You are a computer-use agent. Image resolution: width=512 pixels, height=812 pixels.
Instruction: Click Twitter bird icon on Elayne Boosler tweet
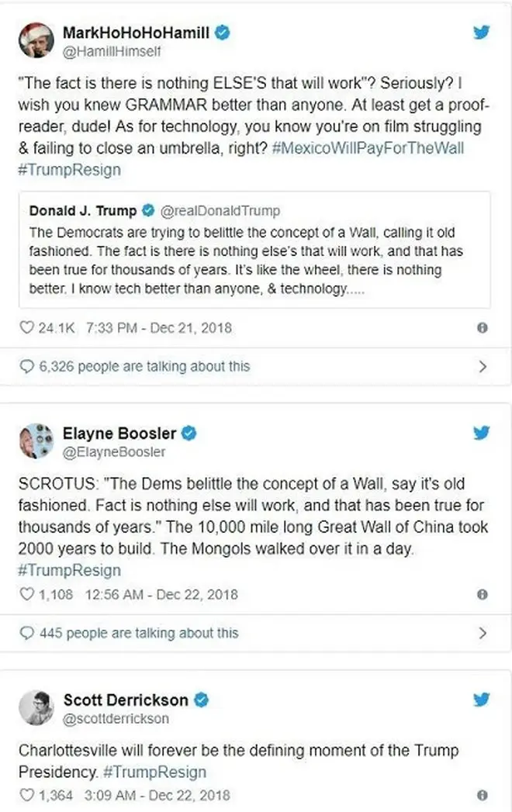tap(481, 433)
